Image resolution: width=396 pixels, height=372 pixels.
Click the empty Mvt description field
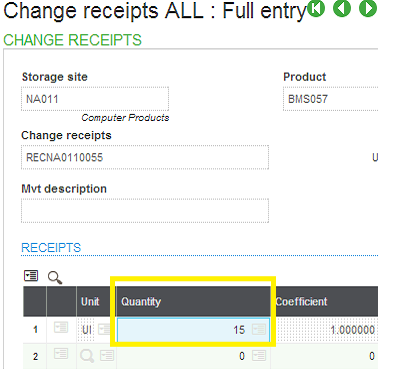145,211
